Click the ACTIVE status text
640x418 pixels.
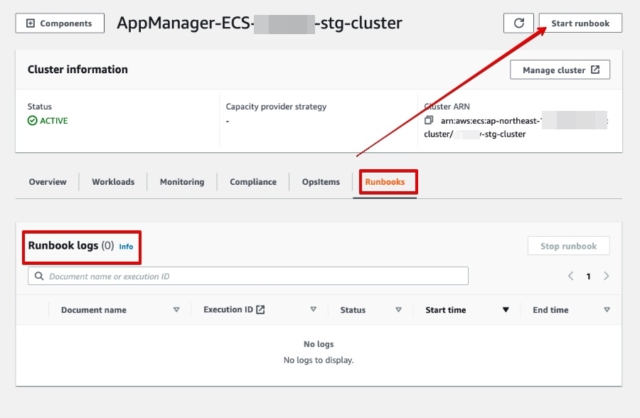[53, 120]
